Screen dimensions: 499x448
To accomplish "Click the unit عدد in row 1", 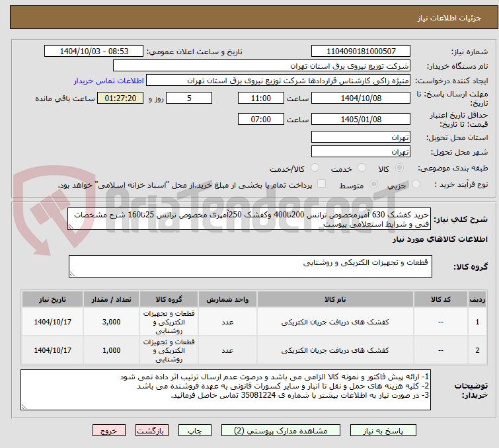I will point(227,322).
